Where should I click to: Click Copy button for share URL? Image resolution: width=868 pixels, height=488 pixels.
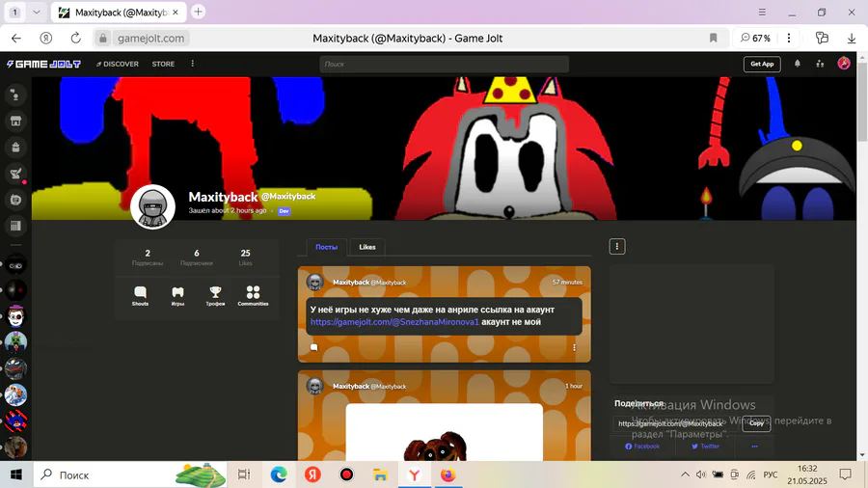756,423
